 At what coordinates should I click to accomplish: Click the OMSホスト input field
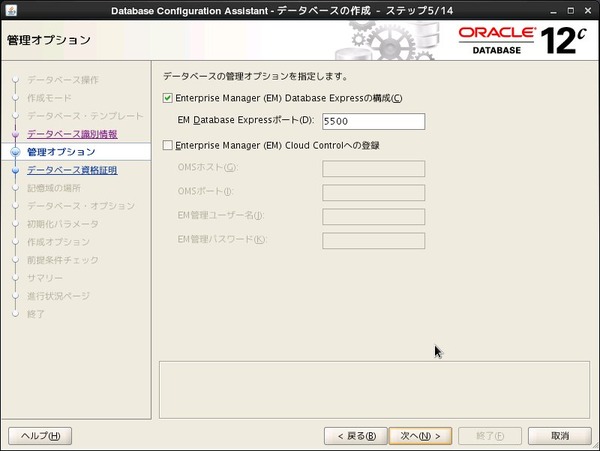(373, 169)
